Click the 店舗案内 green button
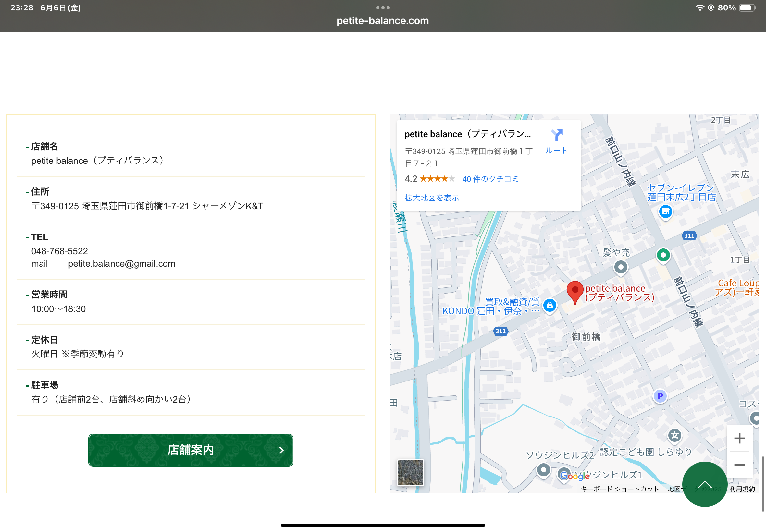Image resolution: width=766 pixels, height=532 pixels. tap(191, 450)
